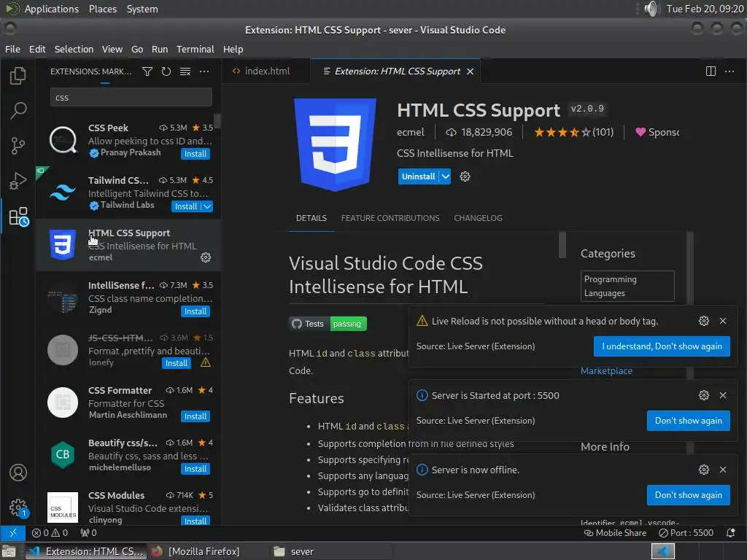Click Mobile Share in status bar
747x560 pixels.
click(x=616, y=532)
